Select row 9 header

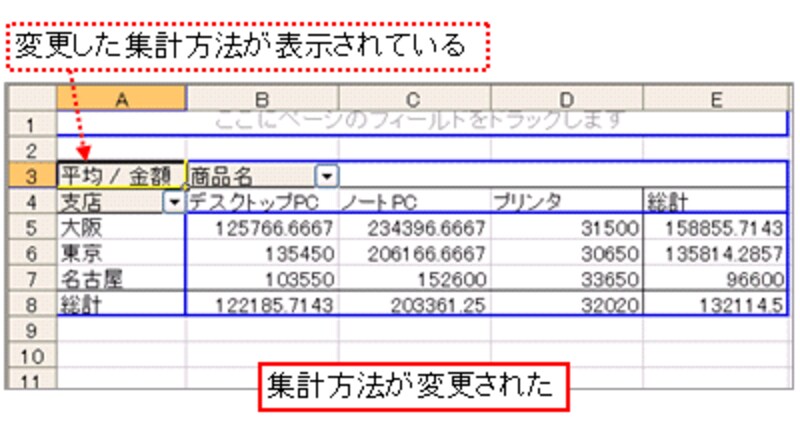pyautogui.click(x=32, y=331)
